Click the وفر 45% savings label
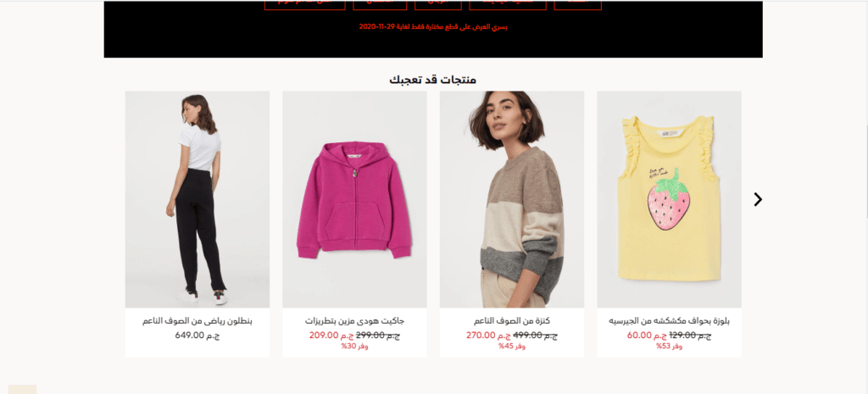 [x=512, y=347]
